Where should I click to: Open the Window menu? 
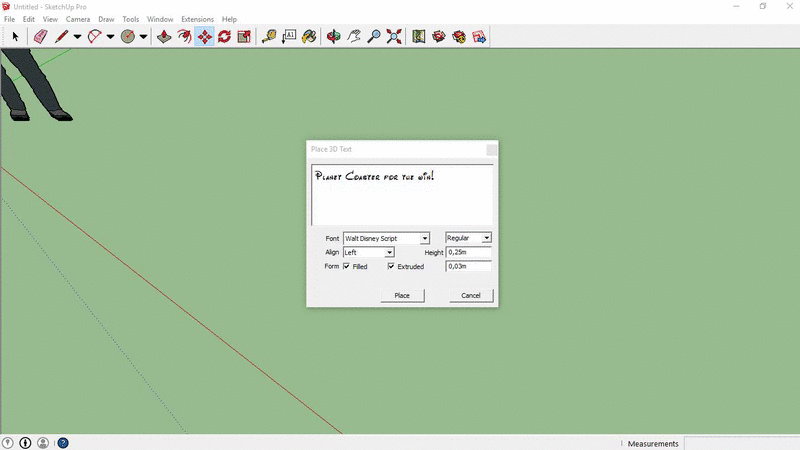pyautogui.click(x=160, y=19)
